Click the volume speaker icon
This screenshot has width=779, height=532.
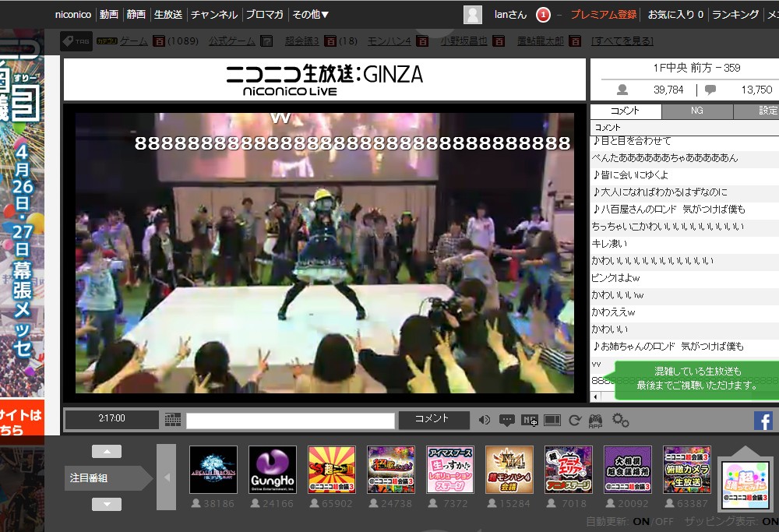[485, 420]
